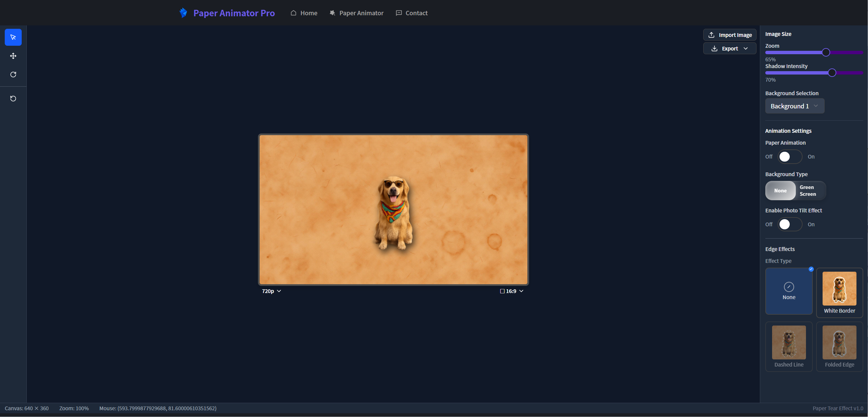Click the Shadow Intensity slider handle
This screenshot has width=868, height=417.
click(x=832, y=73)
